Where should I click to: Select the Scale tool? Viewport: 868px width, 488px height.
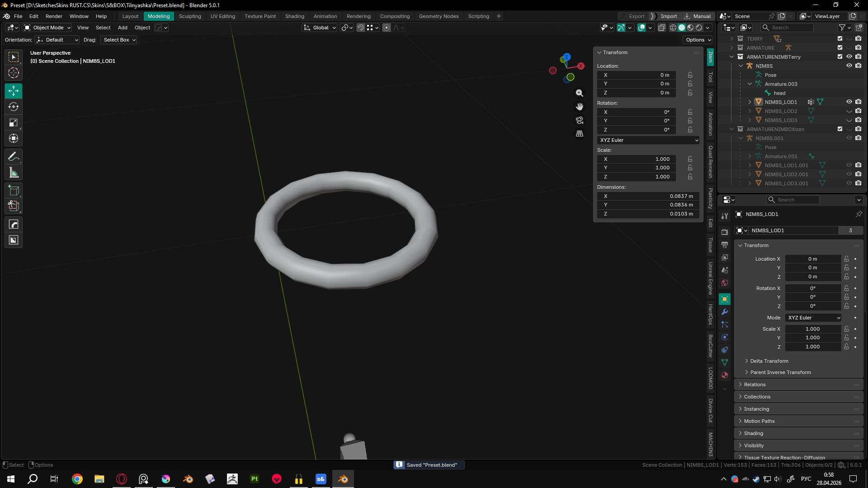[x=14, y=123]
